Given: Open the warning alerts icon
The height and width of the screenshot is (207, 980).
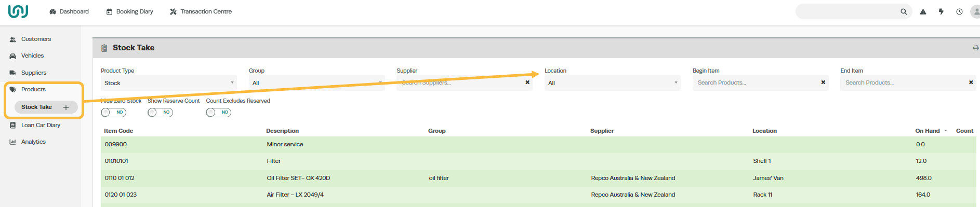Looking at the screenshot, I should tap(923, 11).
